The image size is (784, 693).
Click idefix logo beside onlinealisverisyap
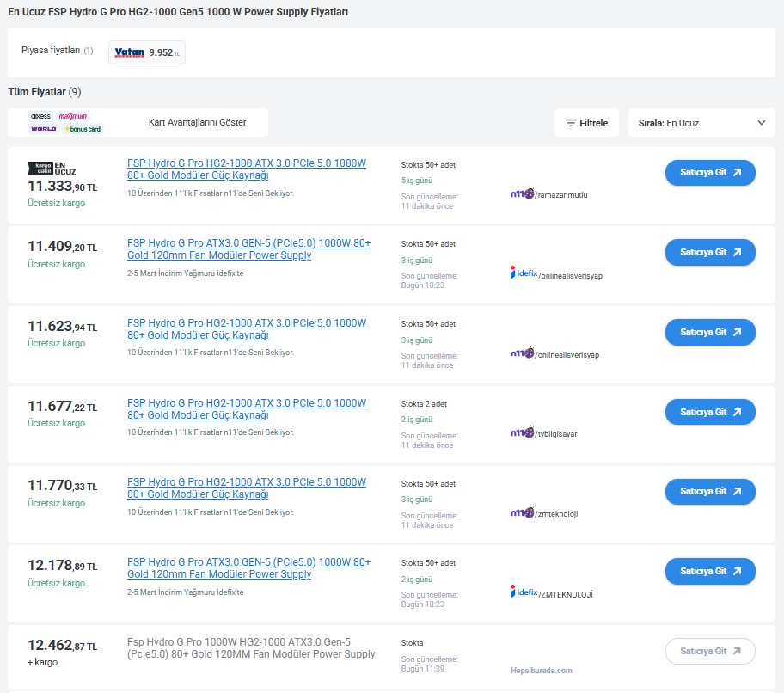(524, 273)
